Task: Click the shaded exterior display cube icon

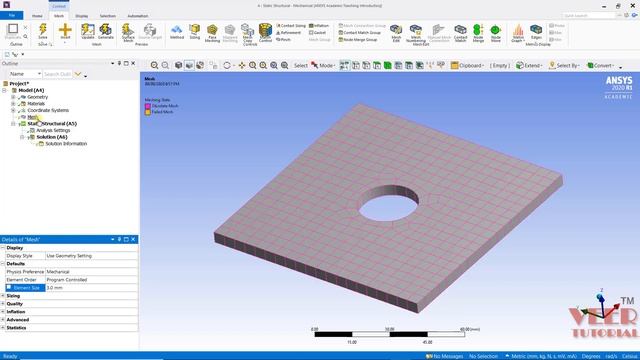Action: (178, 65)
